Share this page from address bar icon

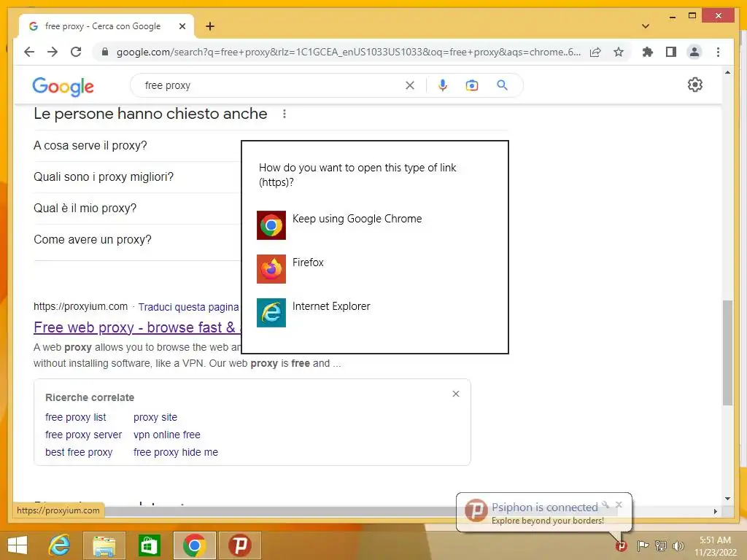[595, 52]
